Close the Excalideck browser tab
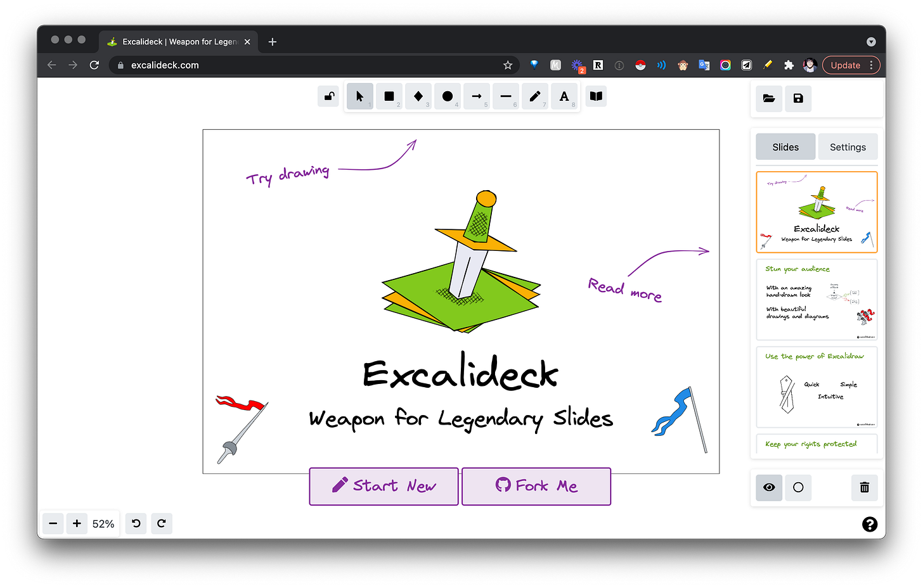The height and width of the screenshot is (588, 923). [247, 42]
